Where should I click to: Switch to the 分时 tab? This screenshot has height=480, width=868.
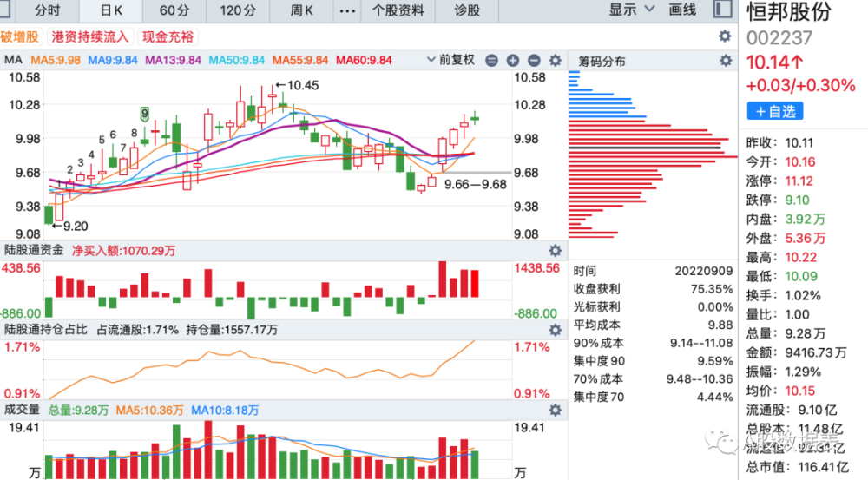tap(47, 10)
